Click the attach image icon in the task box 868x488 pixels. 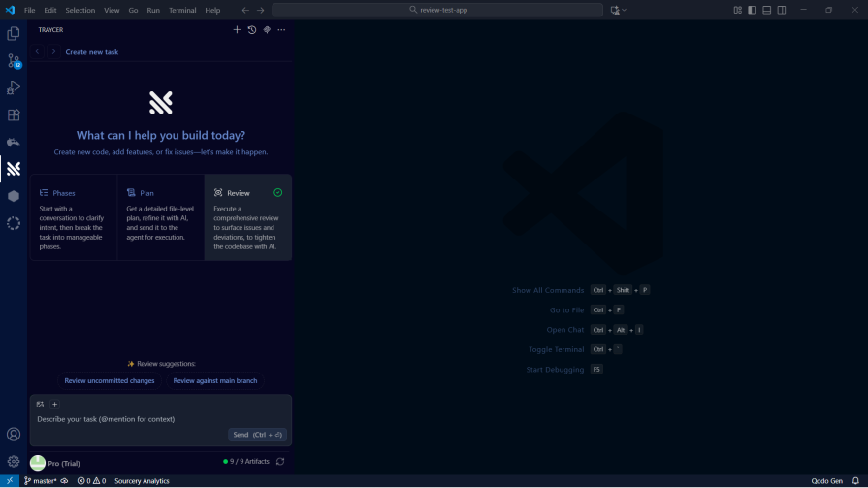pyautogui.click(x=40, y=405)
